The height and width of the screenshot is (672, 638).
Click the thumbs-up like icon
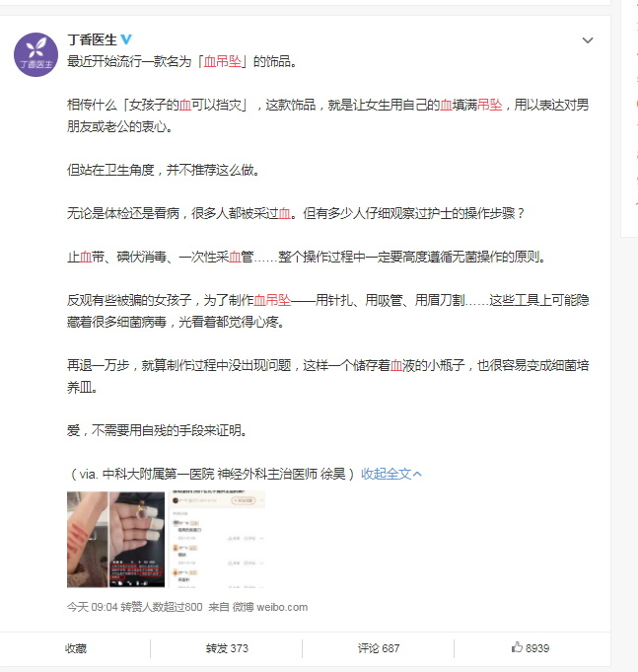pos(517,647)
